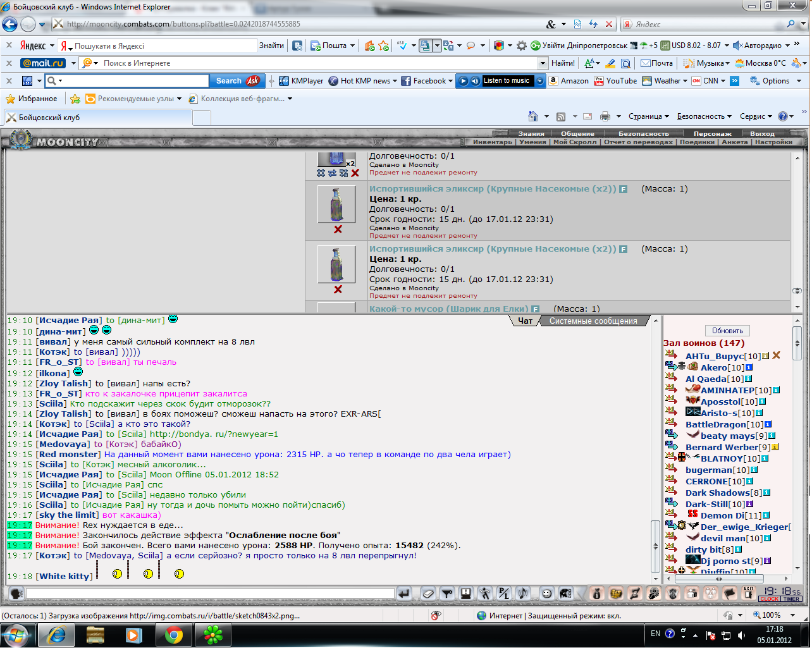Open the Безопасность command bar menu

[x=704, y=116]
